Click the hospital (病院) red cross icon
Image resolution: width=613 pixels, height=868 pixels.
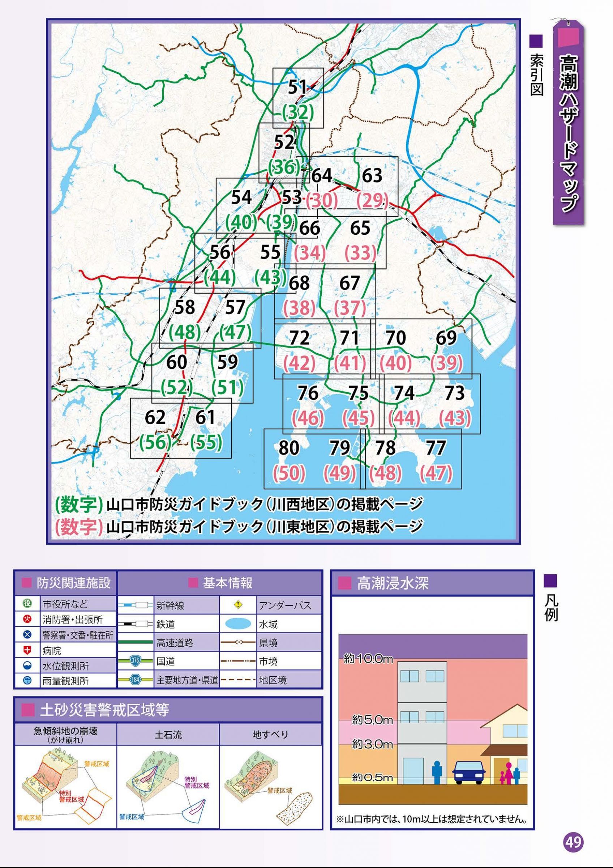tap(27, 650)
